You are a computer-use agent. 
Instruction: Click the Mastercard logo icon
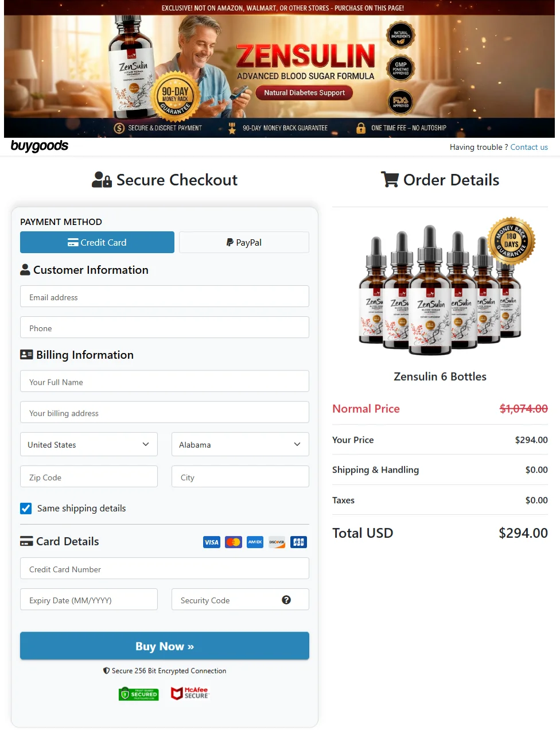[234, 542]
